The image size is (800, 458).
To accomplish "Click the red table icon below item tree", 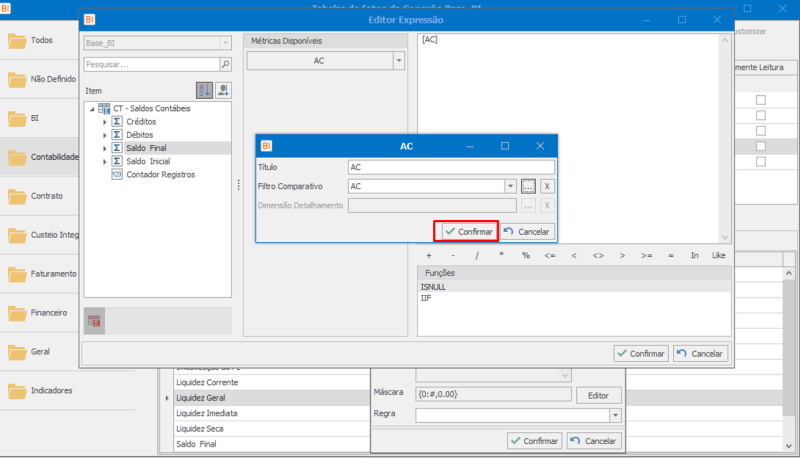I will point(94,321).
